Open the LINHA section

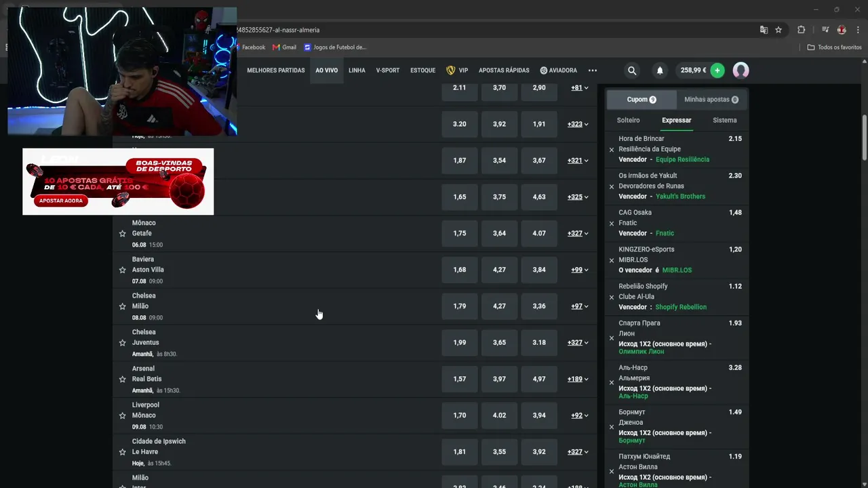tap(357, 70)
